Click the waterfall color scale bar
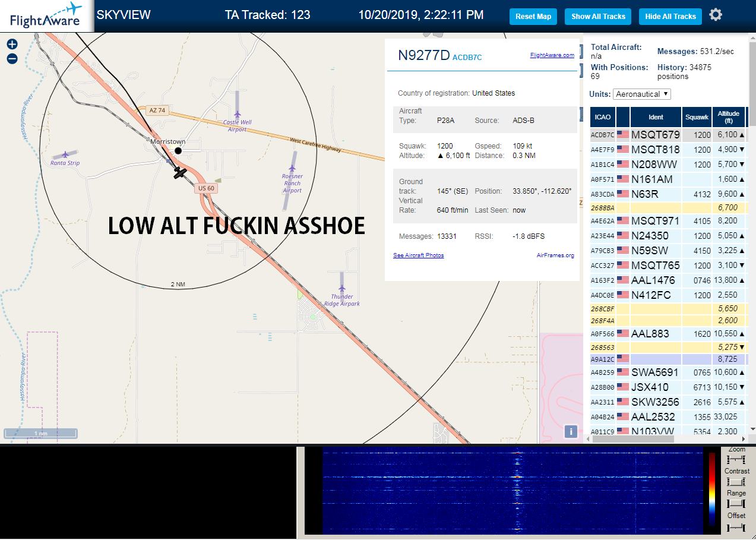The height and width of the screenshot is (540, 756). point(711,490)
